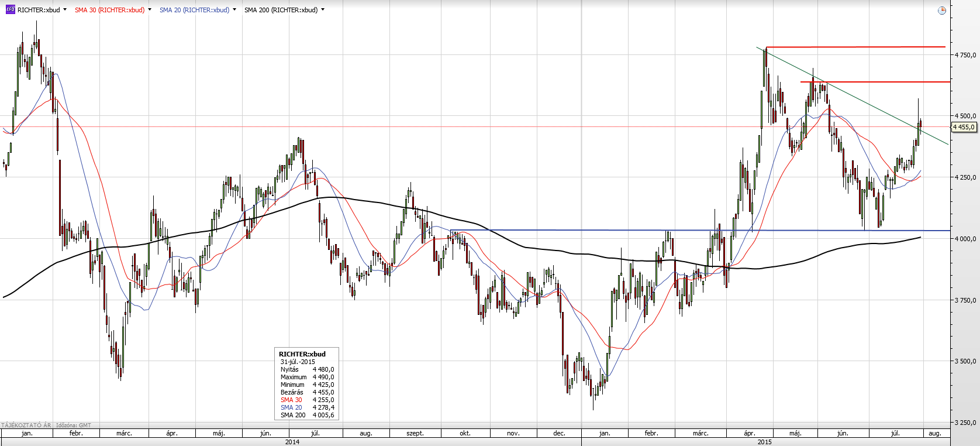Click the 3 750,0 price axis label

(965, 300)
